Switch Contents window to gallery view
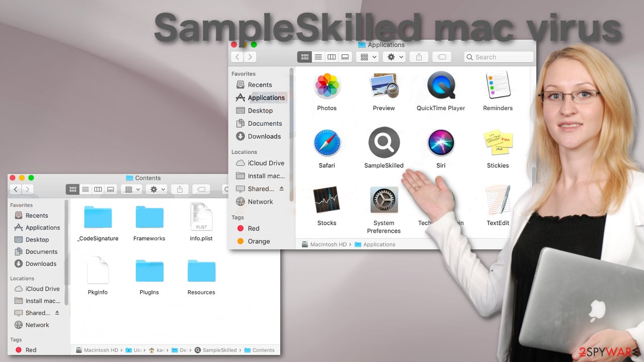644x362 pixels. coord(111,190)
